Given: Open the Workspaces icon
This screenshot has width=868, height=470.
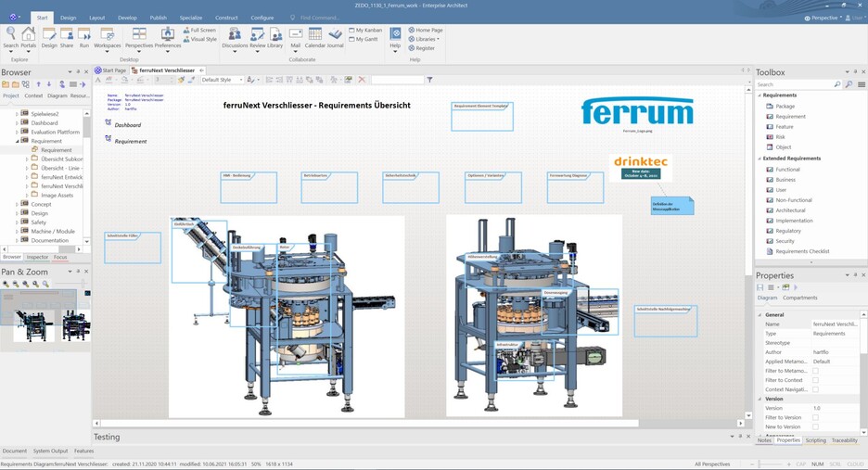Looking at the screenshot, I should (x=108, y=38).
